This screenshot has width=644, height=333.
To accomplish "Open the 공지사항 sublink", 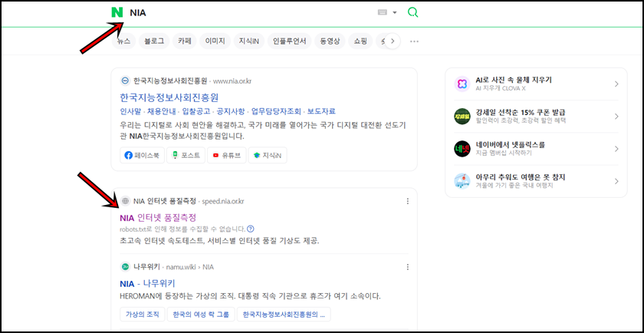I will (231, 111).
